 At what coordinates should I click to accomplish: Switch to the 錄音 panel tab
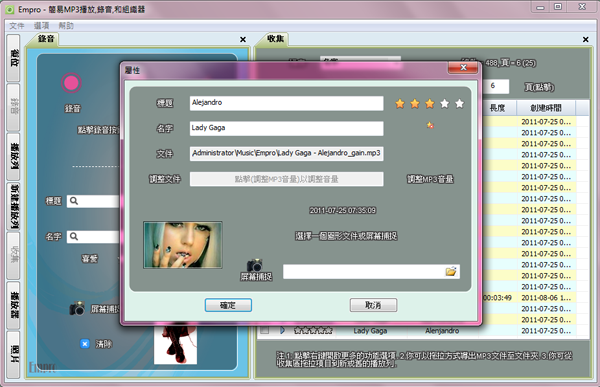[x=46, y=39]
